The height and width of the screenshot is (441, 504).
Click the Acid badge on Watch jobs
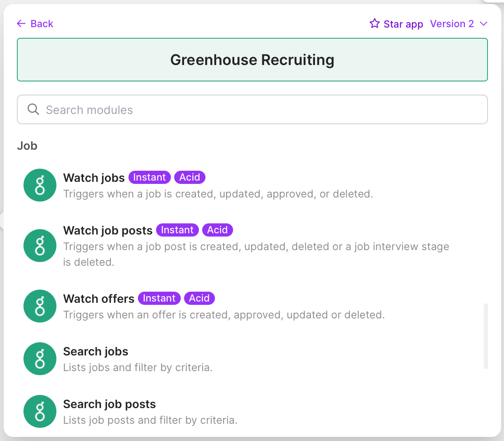click(x=190, y=177)
